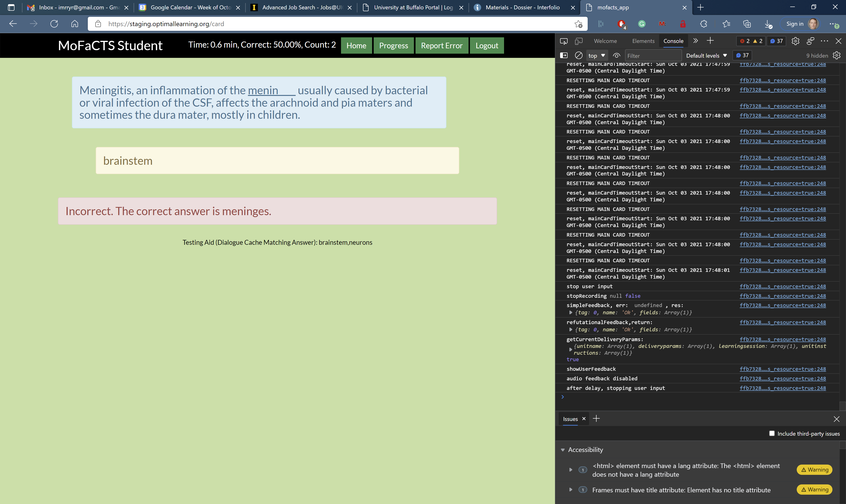Open console settings via gear near 9 hidden

(836, 55)
